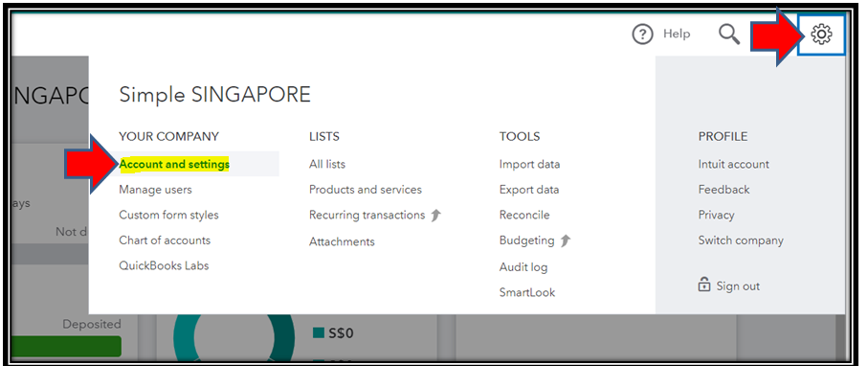Open Manage users
Viewport: 868px width, 366px height.
coord(156,190)
